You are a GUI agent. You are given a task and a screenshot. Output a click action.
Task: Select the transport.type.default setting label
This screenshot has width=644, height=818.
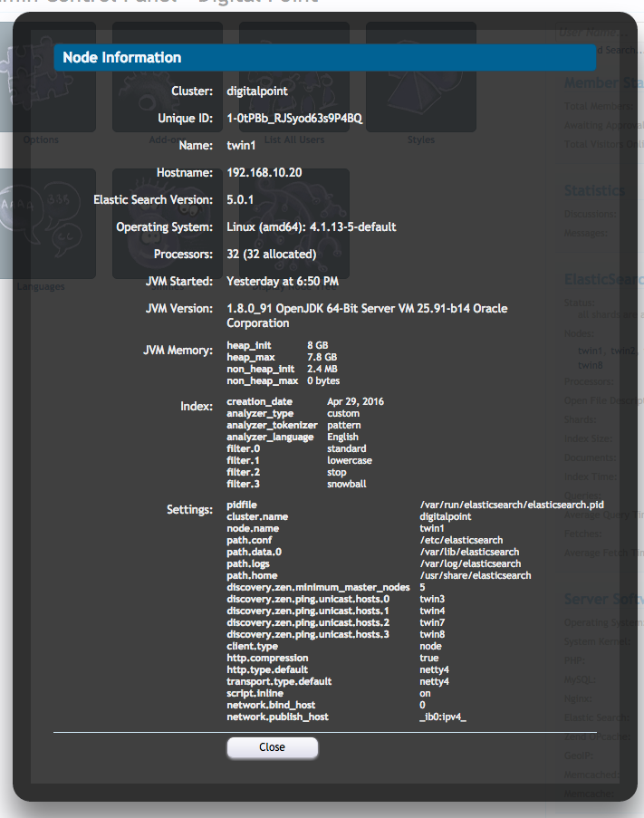tap(279, 681)
